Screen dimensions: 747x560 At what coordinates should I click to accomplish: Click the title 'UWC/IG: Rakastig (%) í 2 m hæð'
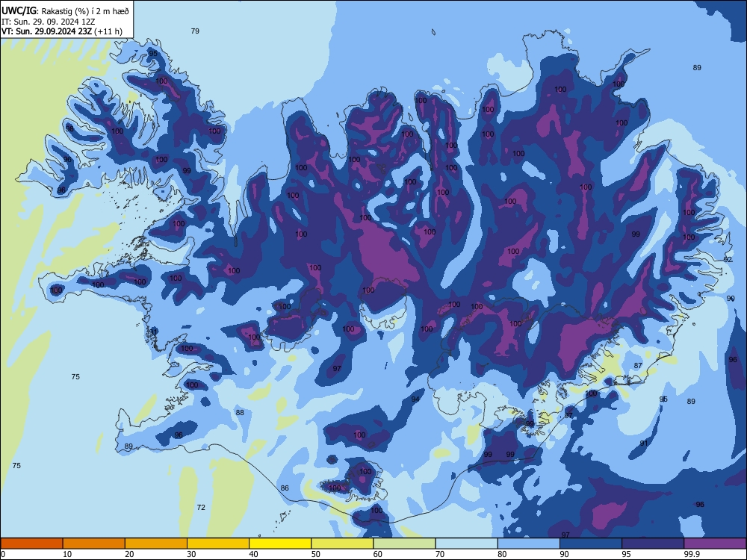tap(65, 11)
